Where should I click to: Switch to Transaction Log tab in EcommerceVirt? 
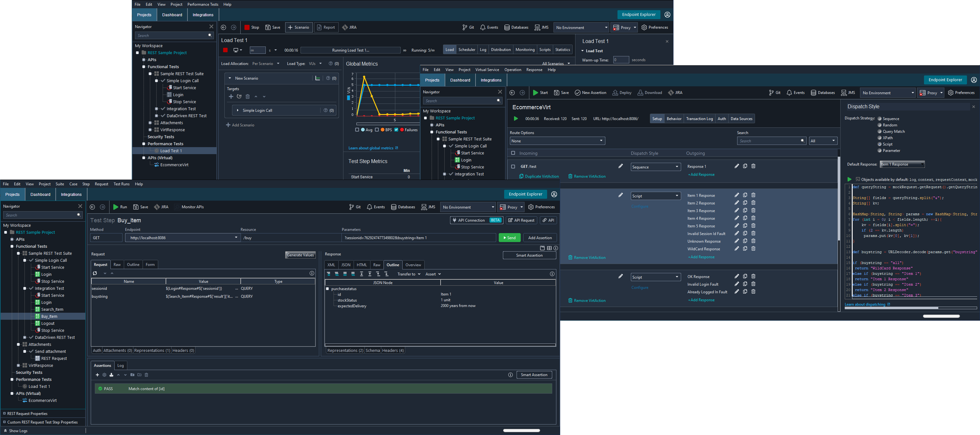(x=699, y=119)
